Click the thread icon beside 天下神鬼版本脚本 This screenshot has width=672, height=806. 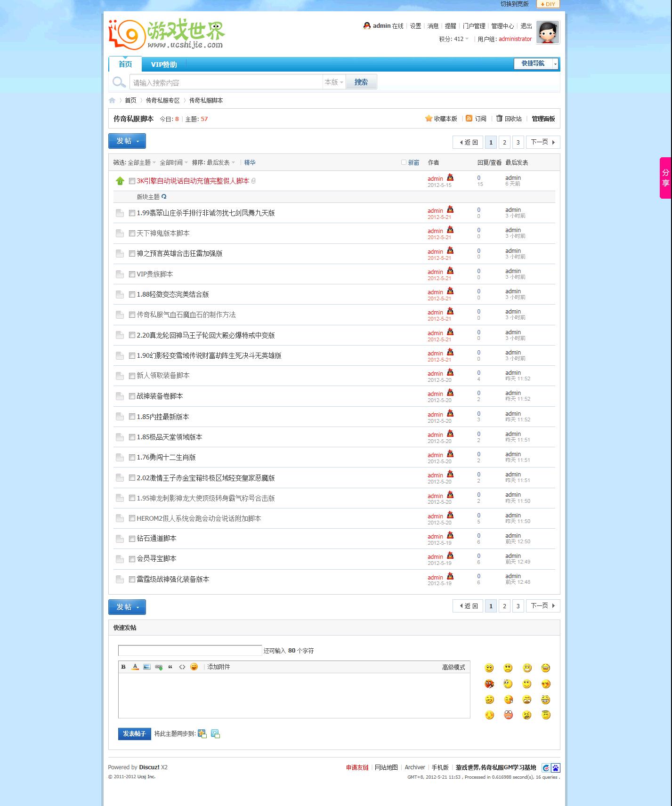tap(120, 234)
